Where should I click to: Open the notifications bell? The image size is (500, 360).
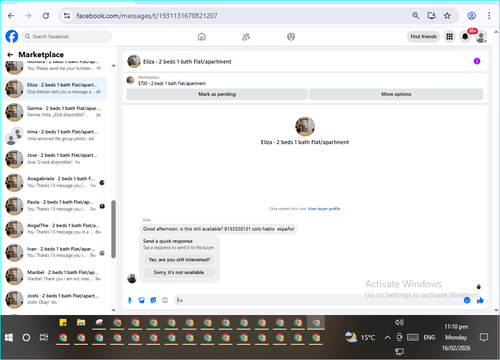(x=465, y=36)
